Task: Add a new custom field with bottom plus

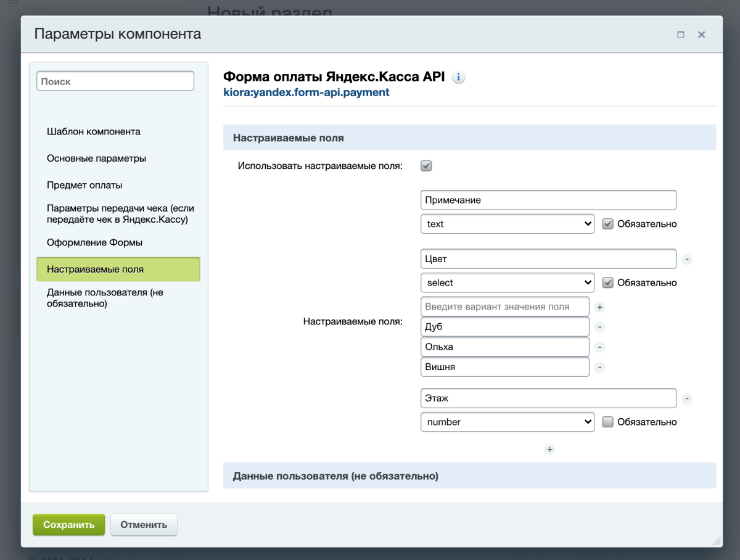Action: coord(550,450)
